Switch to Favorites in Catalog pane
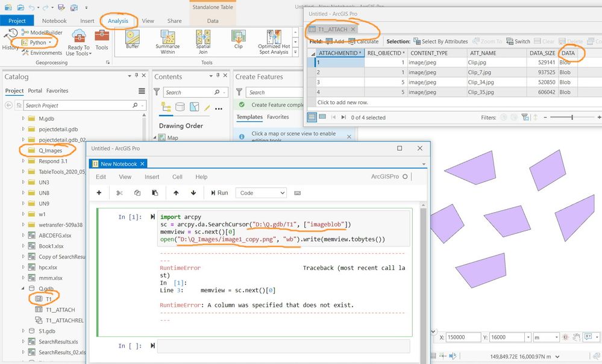602x364 pixels. pos(57,90)
